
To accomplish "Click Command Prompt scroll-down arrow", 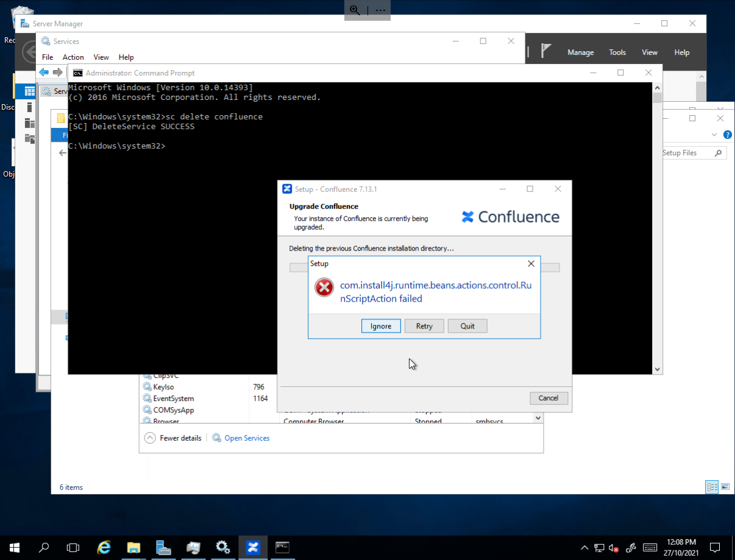I will [657, 369].
